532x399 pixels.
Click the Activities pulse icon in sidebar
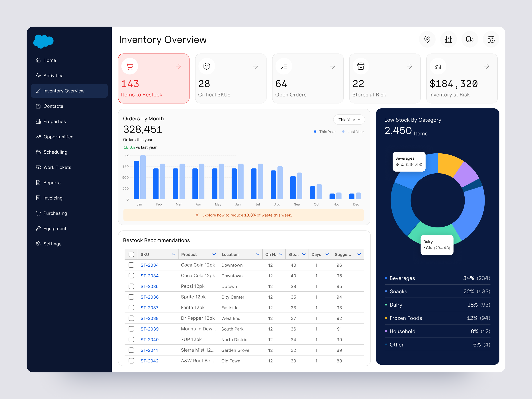(38, 76)
